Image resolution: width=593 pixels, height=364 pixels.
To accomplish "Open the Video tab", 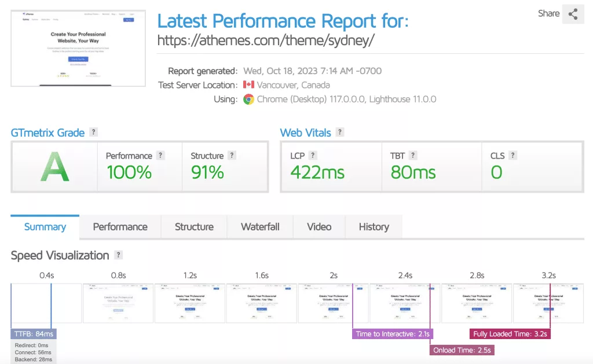I will coord(319,227).
